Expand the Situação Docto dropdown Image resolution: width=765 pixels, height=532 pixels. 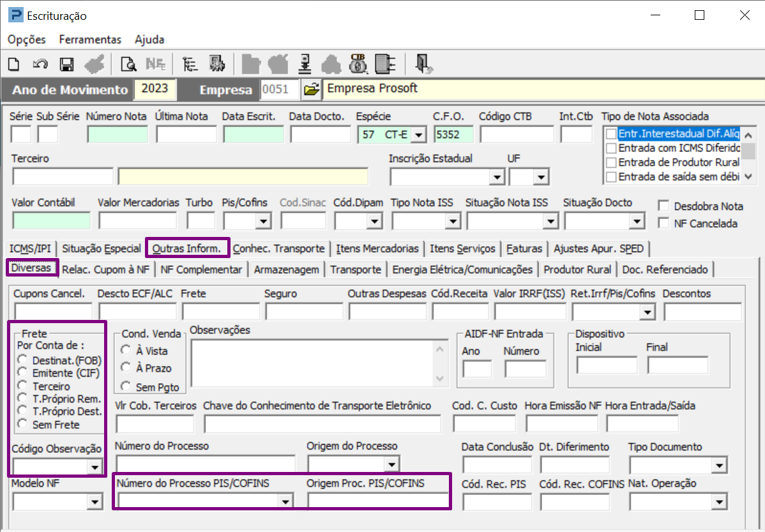coord(637,221)
